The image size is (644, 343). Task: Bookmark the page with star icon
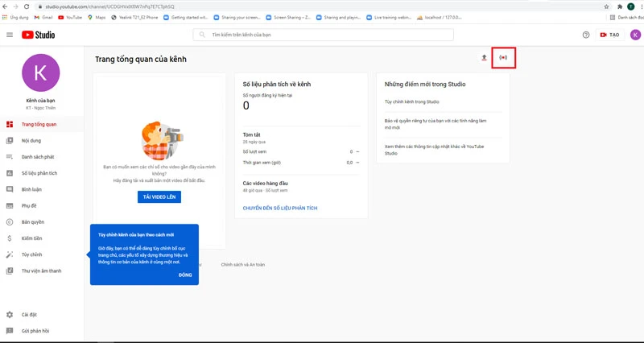click(x=607, y=6)
